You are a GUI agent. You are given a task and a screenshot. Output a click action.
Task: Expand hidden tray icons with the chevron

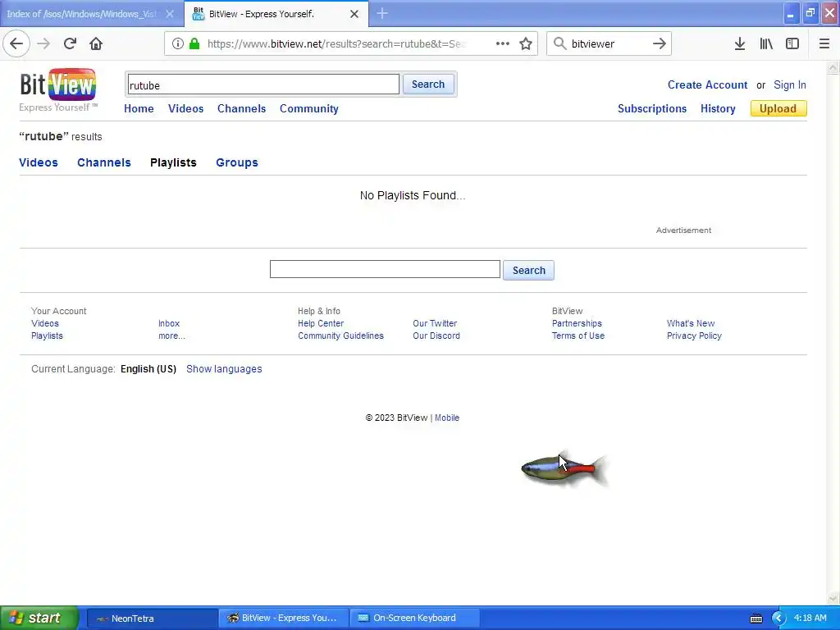point(778,619)
